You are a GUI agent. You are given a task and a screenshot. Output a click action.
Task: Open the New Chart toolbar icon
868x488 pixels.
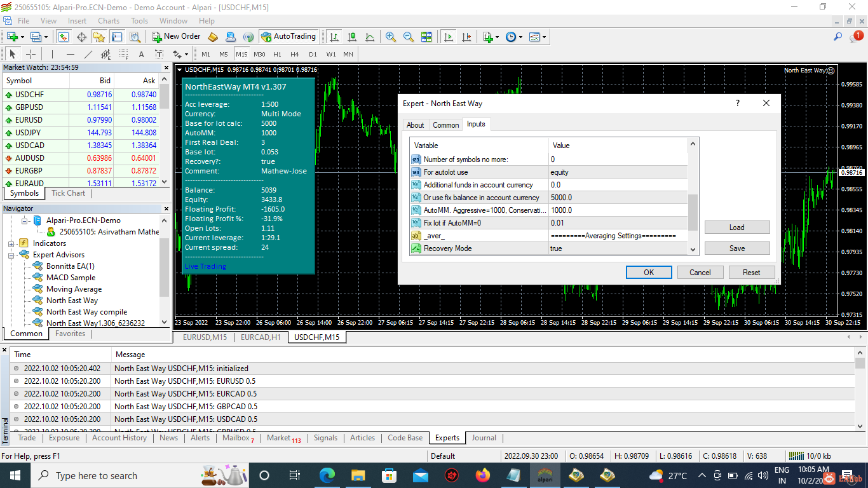pyautogui.click(x=11, y=37)
